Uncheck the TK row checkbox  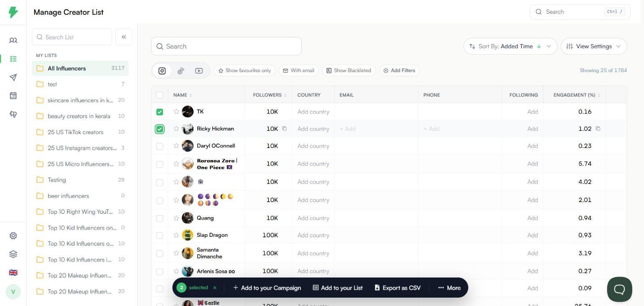[160, 112]
